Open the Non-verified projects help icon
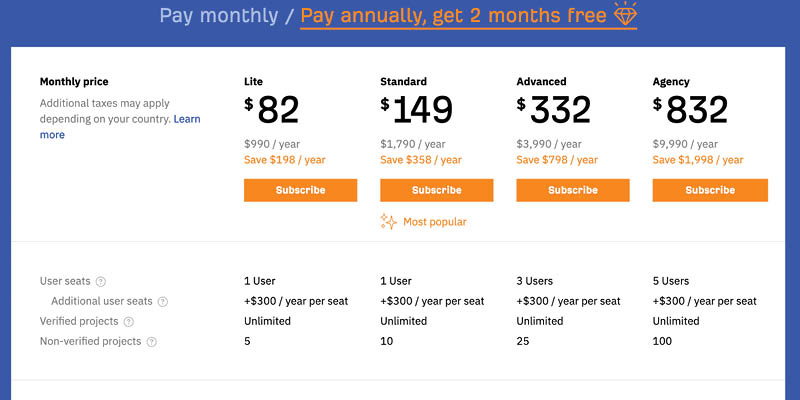The width and height of the screenshot is (800, 400). [152, 342]
